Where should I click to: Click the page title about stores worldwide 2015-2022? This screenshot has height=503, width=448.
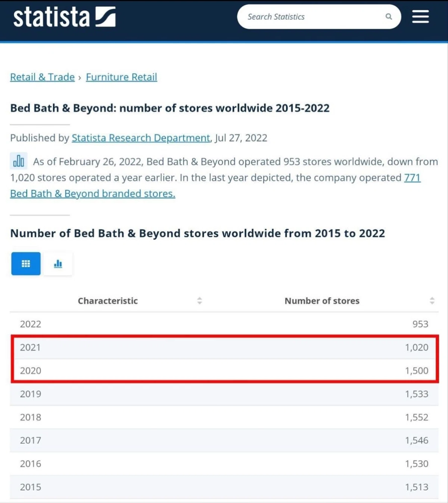pos(170,108)
